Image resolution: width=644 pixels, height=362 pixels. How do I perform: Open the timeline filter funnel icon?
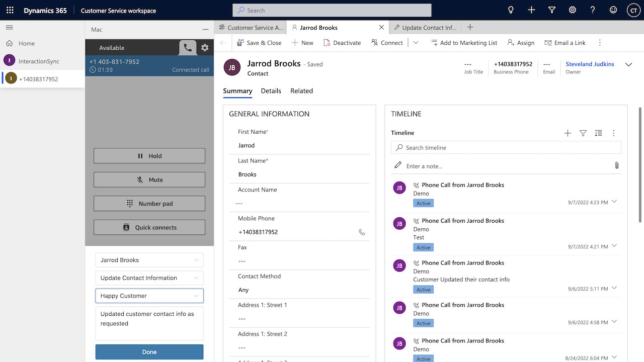pos(583,133)
